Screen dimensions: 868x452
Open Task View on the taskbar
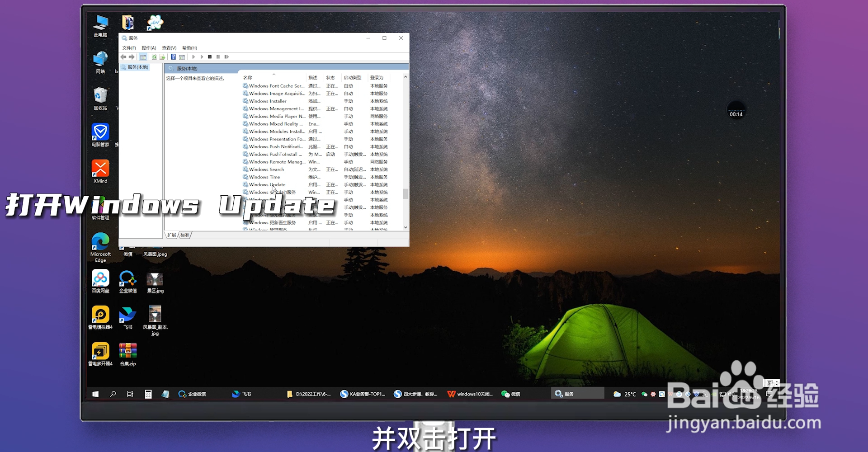pyautogui.click(x=130, y=394)
